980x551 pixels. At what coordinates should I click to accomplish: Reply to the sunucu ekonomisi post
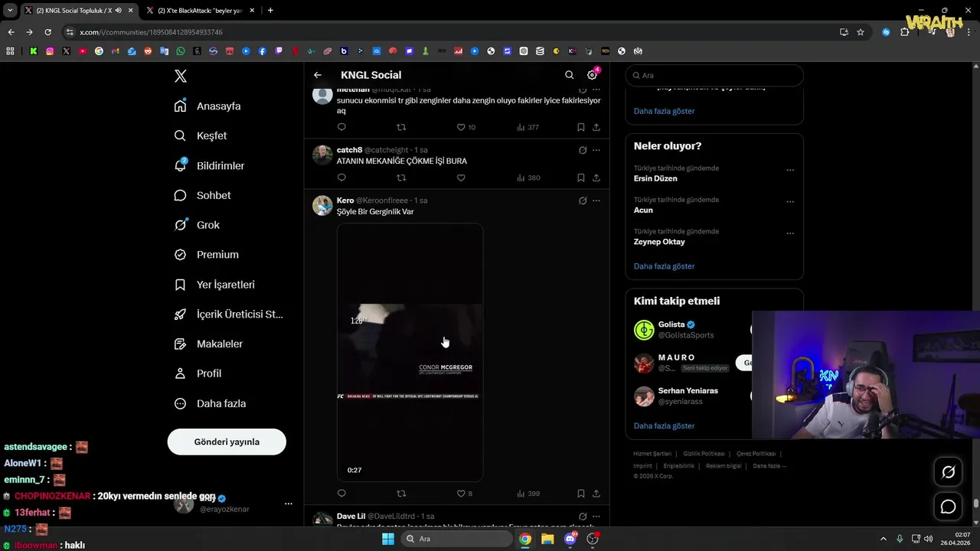(x=341, y=127)
